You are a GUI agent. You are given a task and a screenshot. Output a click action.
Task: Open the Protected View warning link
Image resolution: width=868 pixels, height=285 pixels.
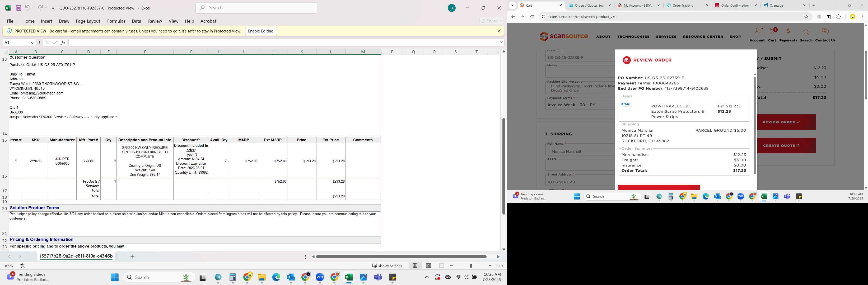coord(145,31)
